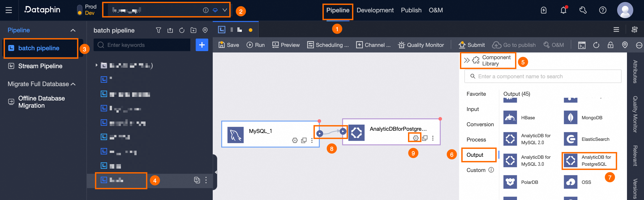Choose the MongoDB output component

click(x=583, y=118)
